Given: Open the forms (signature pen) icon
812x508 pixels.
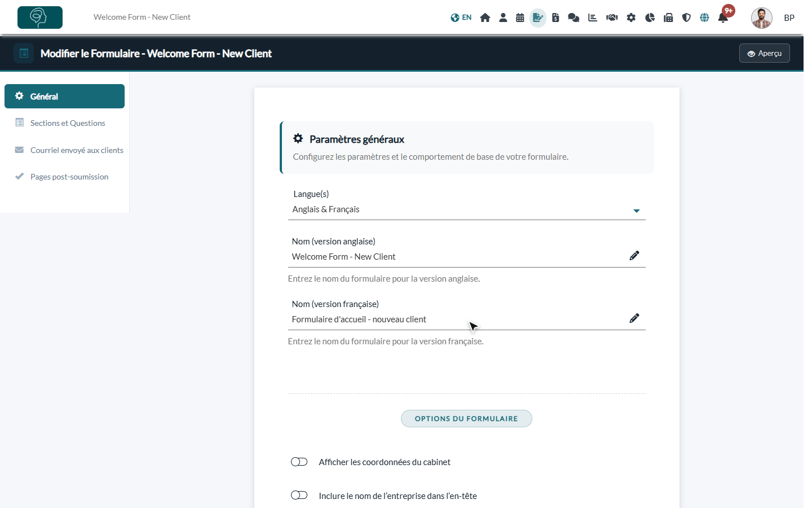Looking at the screenshot, I should tap(538, 17).
